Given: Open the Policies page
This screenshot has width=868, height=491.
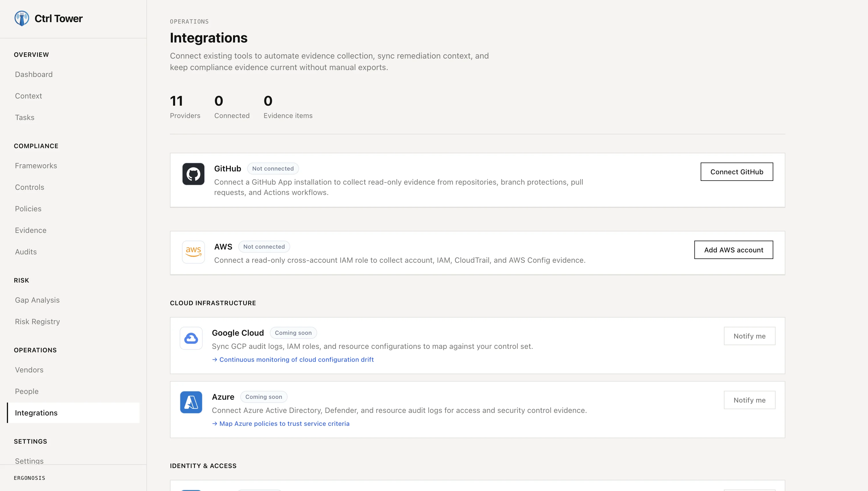Looking at the screenshot, I should point(28,209).
